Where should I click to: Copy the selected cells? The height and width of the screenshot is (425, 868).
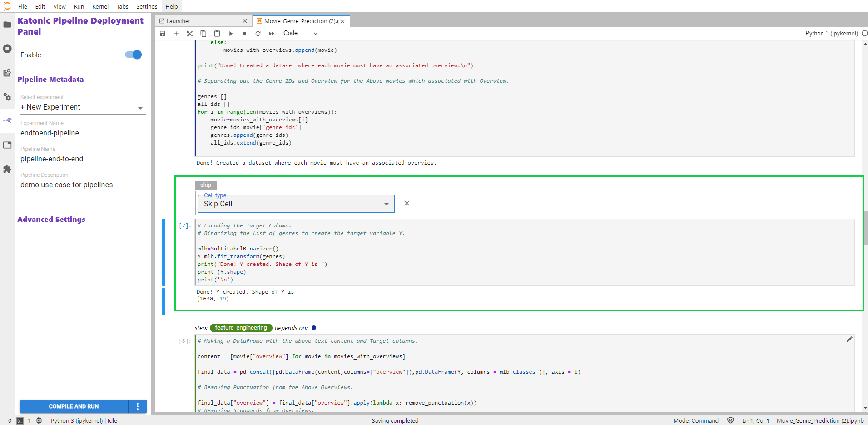(203, 34)
